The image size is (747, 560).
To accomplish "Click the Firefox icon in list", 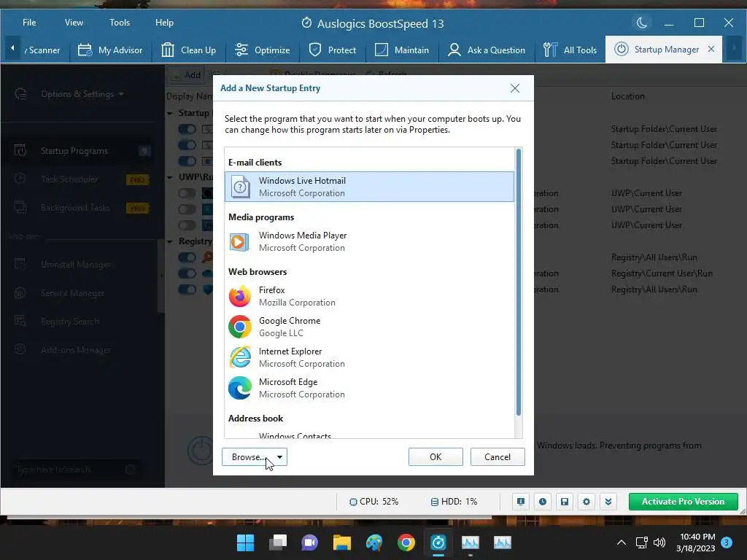I will pyautogui.click(x=239, y=296).
